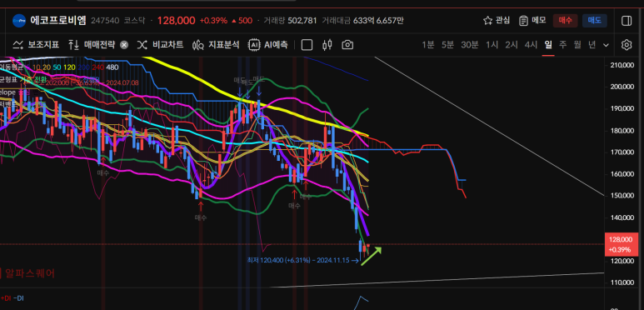Viewport: 644px width, 310px height.
Task: Click the square layout icon
Action: (x=307, y=45)
